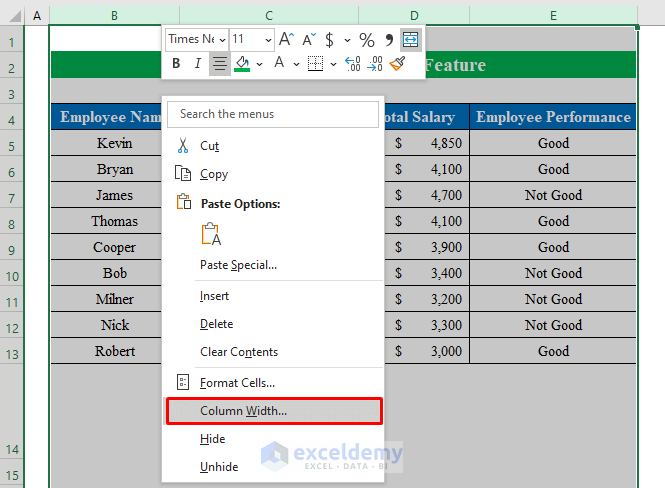Click the Keep Text Only paste icon
The image size is (665, 488).
(x=211, y=234)
